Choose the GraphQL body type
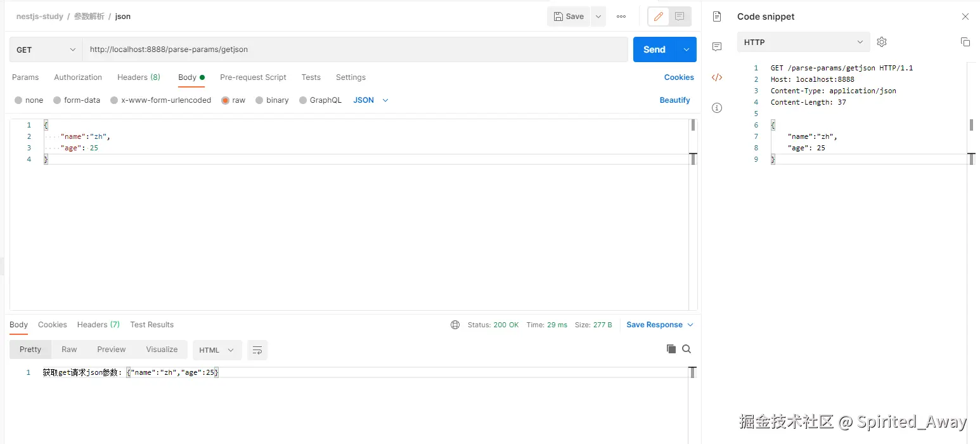 (320, 100)
